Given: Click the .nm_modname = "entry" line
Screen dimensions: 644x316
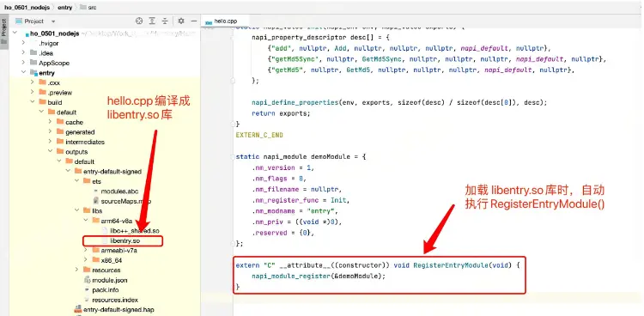Looking at the screenshot, I should click(295, 211).
